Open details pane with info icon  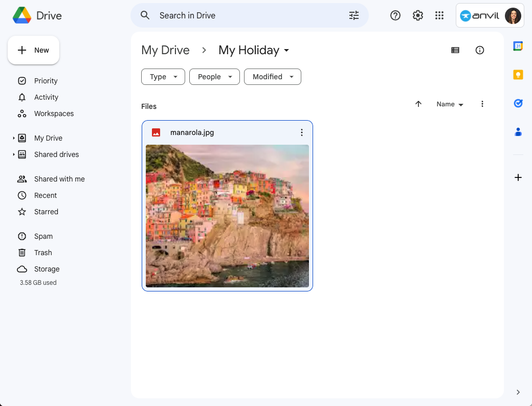[479, 50]
